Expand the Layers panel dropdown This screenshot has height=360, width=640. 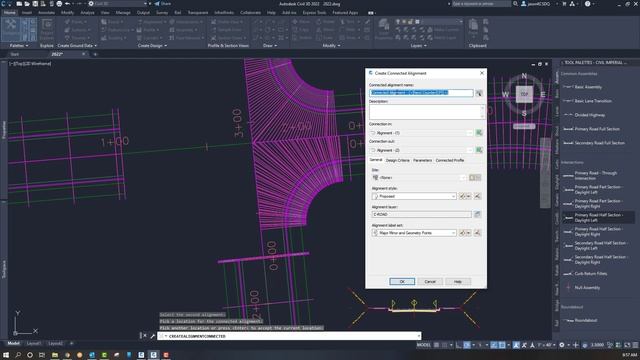[x=418, y=46]
